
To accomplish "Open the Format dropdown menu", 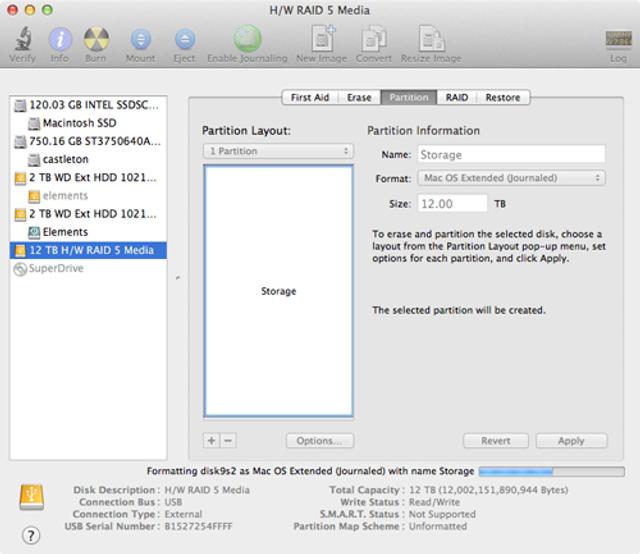I will 510,178.
